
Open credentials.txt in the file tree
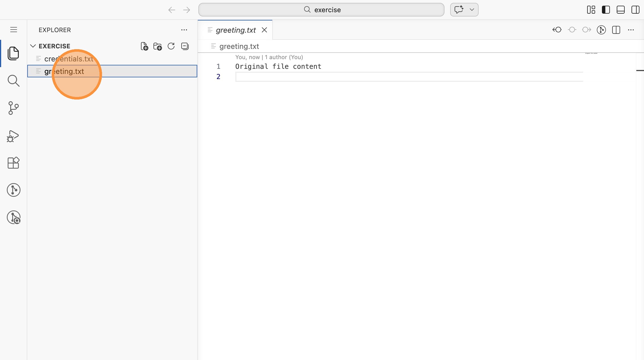[x=69, y=59]
